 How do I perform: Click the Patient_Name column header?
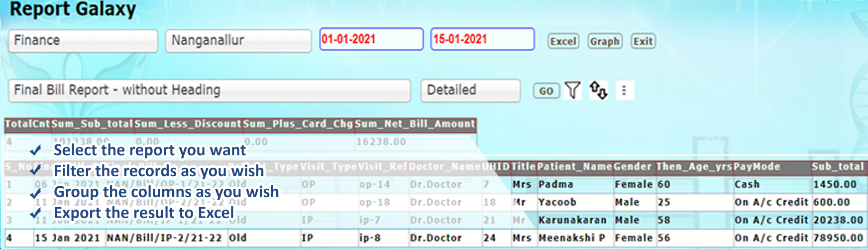[574, 167]
